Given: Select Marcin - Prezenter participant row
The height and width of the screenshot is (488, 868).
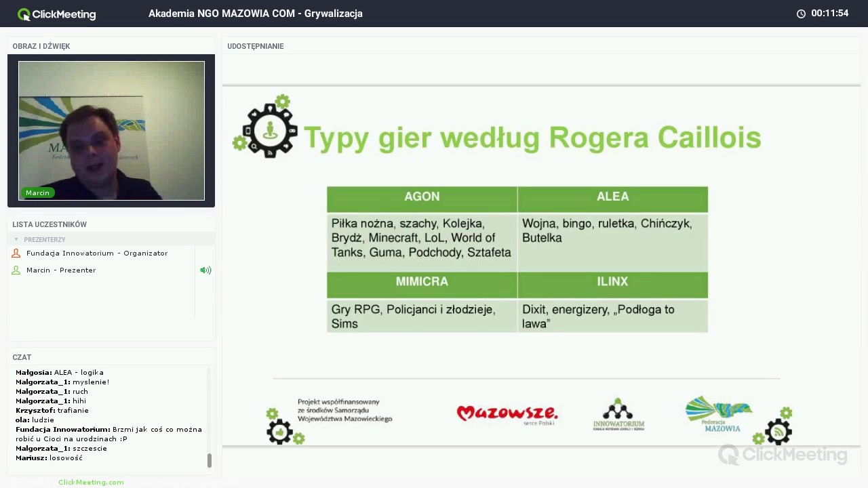Looking at the screenshot, I should [102, 270].
